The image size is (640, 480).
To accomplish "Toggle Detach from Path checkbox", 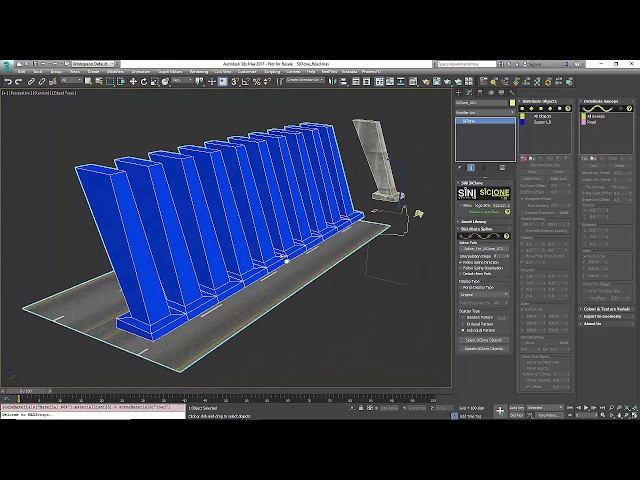I will click(x=461, y=274).
